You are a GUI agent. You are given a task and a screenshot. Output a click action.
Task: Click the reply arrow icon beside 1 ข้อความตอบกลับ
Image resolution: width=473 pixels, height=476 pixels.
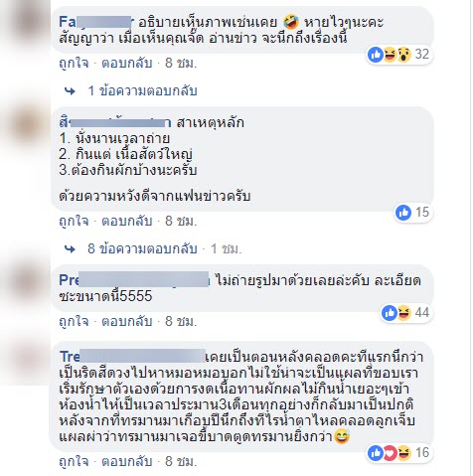[70, 91]
